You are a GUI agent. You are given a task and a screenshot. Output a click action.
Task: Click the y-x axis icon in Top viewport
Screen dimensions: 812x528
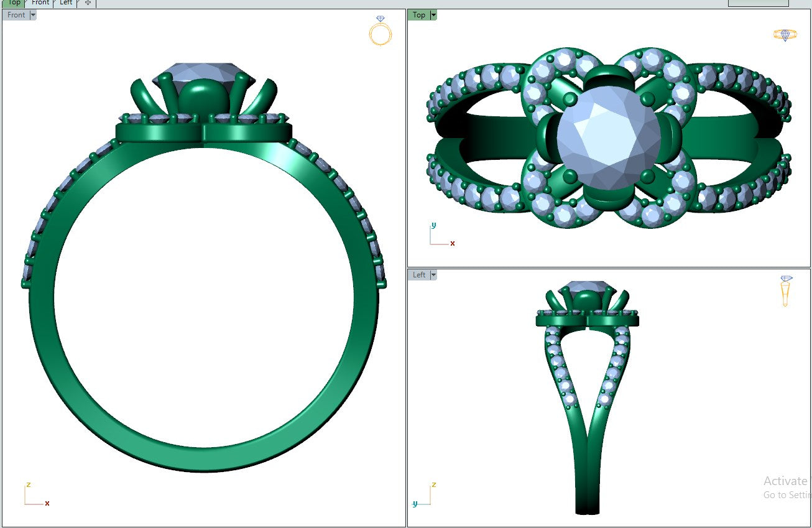tap(441, 236)
